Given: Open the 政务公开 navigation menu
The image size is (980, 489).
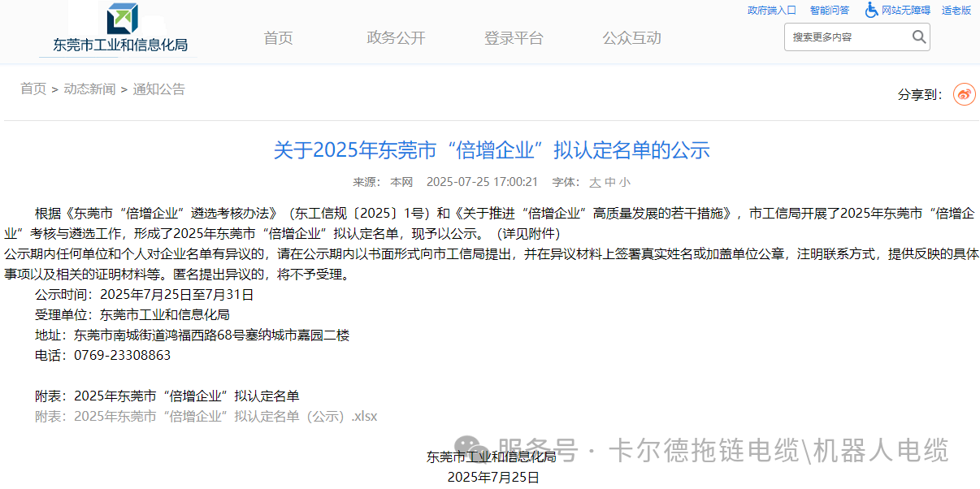Looking at the screenshot, I should pyautogui.click(x=396, y=38).
